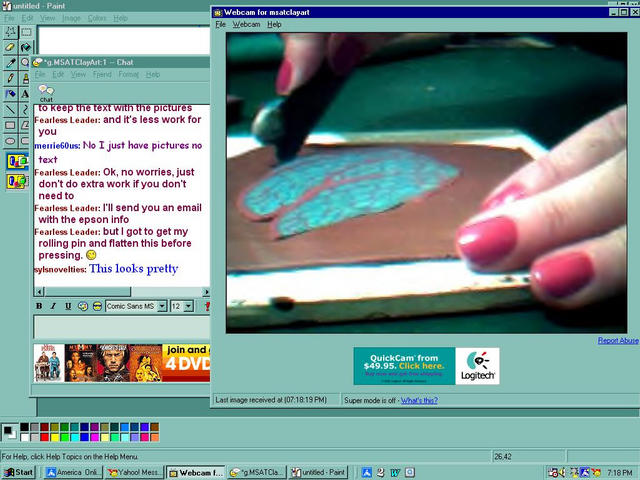
Task: Pick the red swatch in Paint palette
Action: coord(44,437)
